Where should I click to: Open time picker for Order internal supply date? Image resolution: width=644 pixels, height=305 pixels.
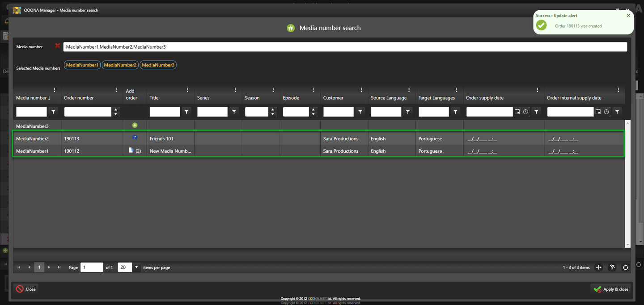coord(606,112)
